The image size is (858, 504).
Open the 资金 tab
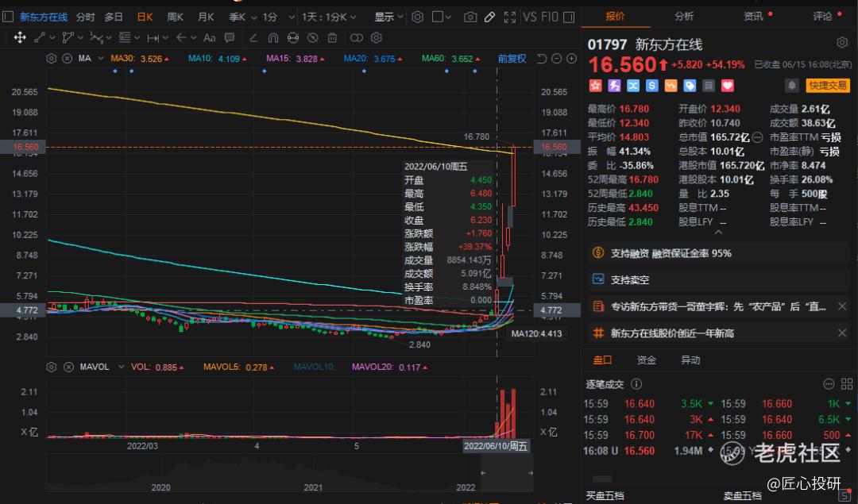(x=646, y=360)
